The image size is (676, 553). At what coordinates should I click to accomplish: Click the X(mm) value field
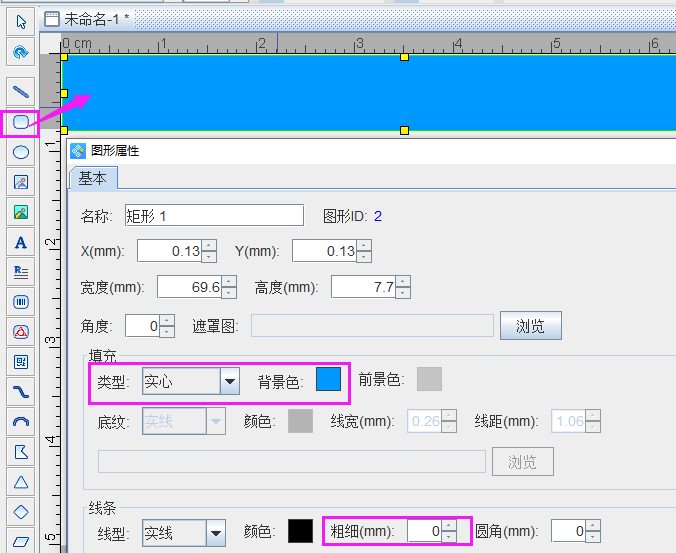point(169,251)
